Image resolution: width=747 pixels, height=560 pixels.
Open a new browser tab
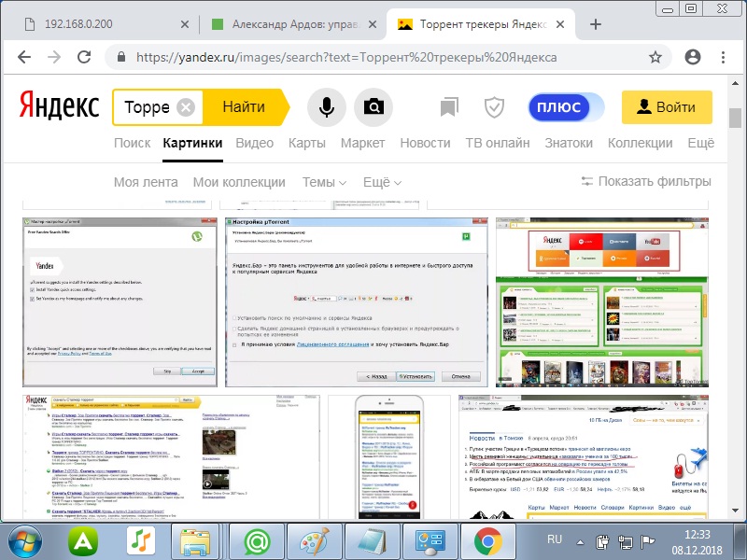(596, 24)
